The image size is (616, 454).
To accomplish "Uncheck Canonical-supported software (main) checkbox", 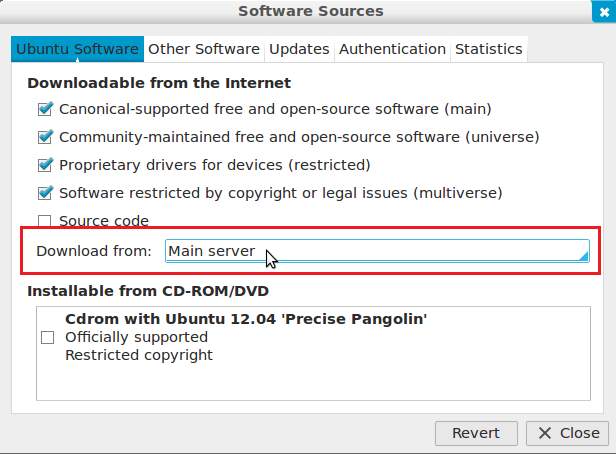I will click(x=45, y=108).
